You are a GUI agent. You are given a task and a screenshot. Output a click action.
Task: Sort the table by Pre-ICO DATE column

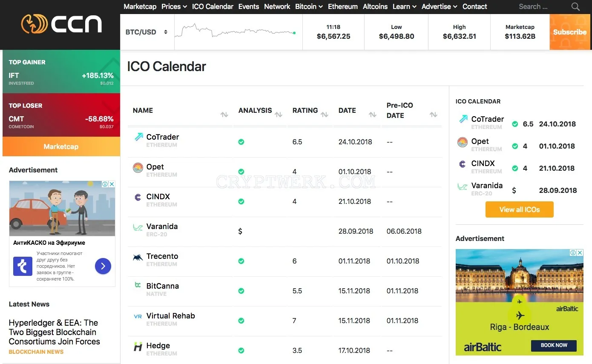tap(434, 115)
